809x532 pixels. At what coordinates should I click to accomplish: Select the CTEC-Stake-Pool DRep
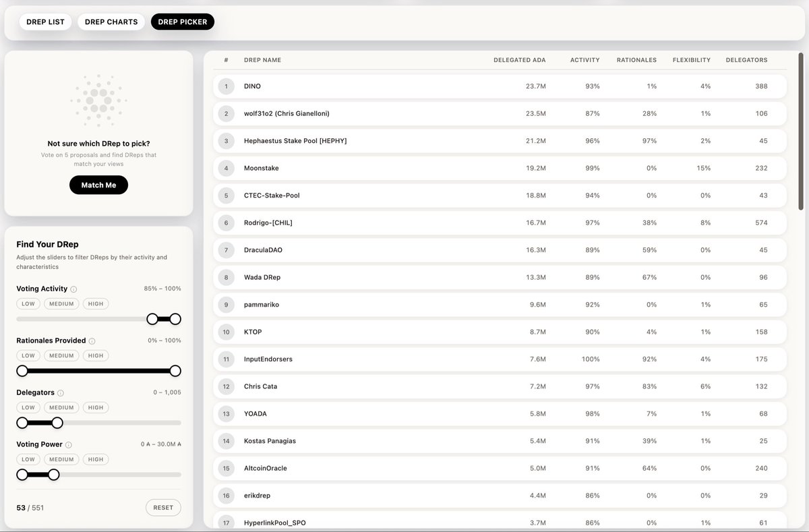[500, 196]
